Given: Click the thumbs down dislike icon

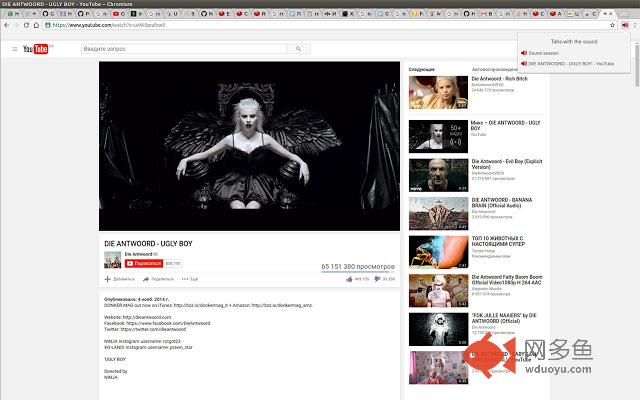Looking at the screenshot, I should click(x=377, y=279).
